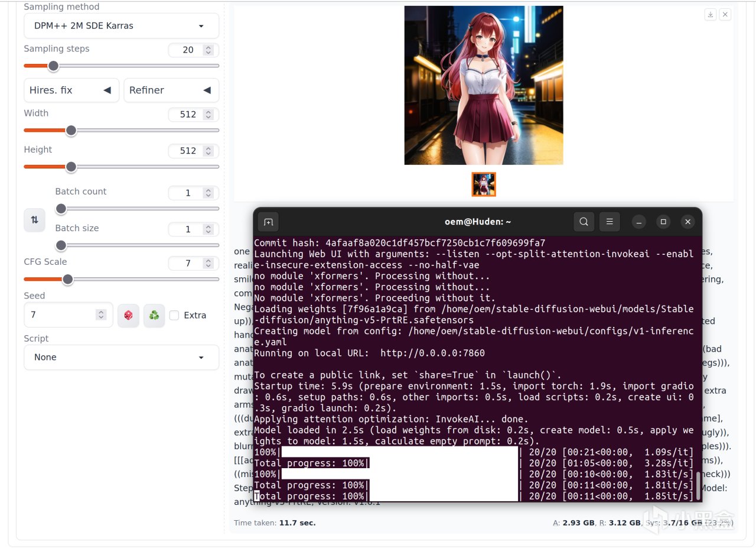Click the Batch count stepper arrows
Viewport: 756px width, 548px height.
click(x=208, y=193)
